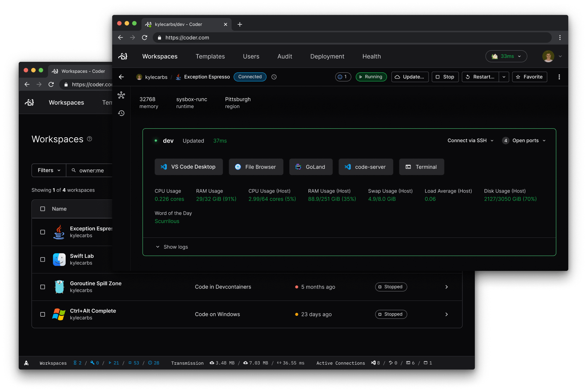
Task: Click the Coder icon in bottom status bar
Action: click(x=26, y=363)
